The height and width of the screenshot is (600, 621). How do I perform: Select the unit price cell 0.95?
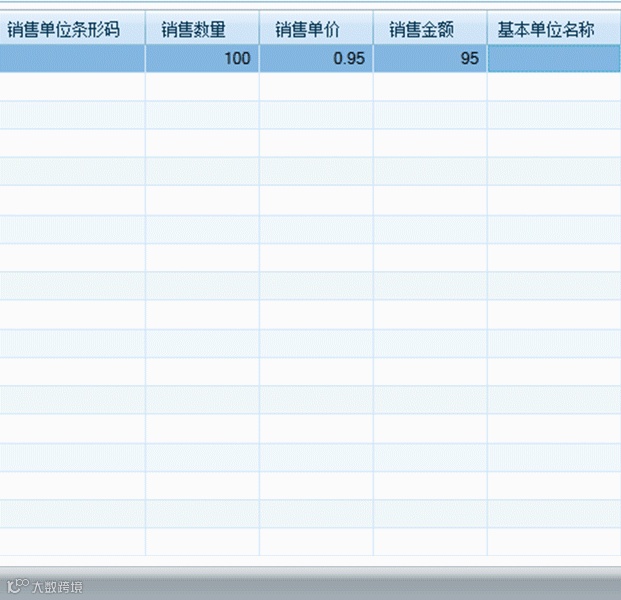coord(316,58)
